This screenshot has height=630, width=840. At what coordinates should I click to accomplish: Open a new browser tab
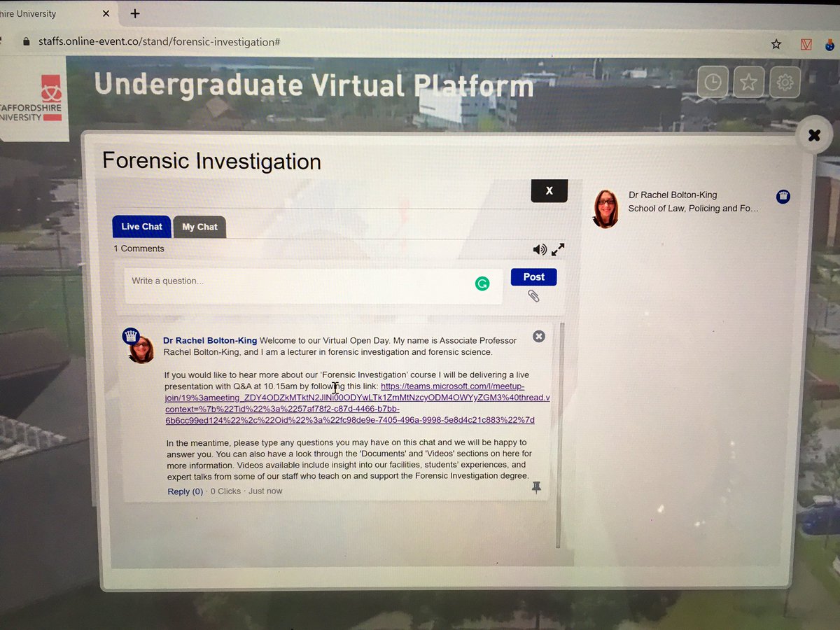coord(135,13)
